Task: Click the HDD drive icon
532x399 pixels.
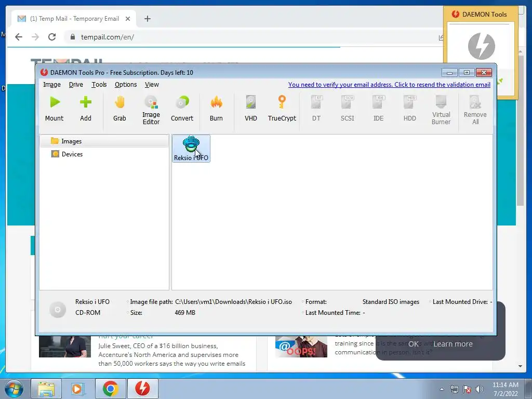Action: (409, 109)
